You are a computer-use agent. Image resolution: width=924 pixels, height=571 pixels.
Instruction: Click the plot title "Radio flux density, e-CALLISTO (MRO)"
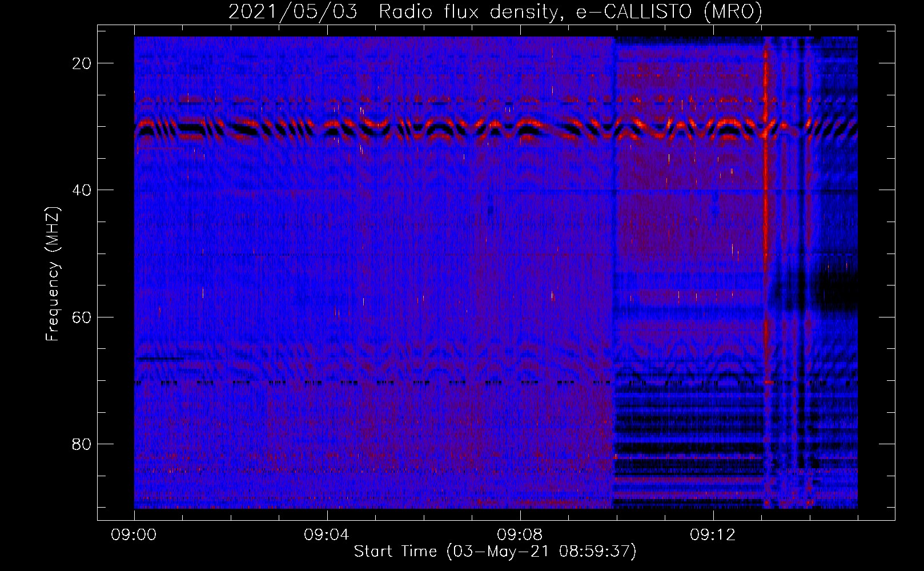click(570, 11)
